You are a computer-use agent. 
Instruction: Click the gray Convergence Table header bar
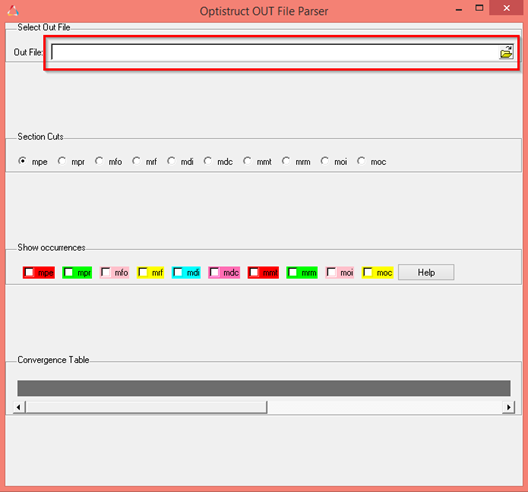[x=264, y=388]
